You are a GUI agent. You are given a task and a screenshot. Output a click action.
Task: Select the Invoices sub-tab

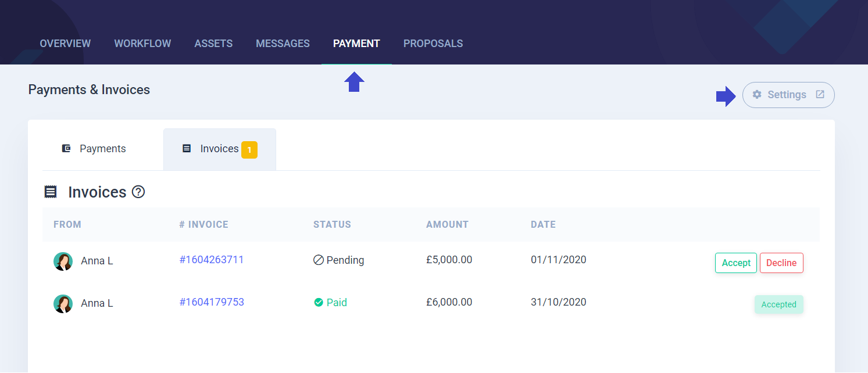pyautogui.click(x=220, y=149)
